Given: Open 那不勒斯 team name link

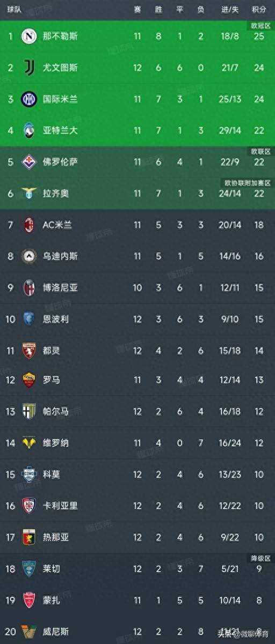Looking at the screenshot, I should pyautogui.click(x=60, y=36).
